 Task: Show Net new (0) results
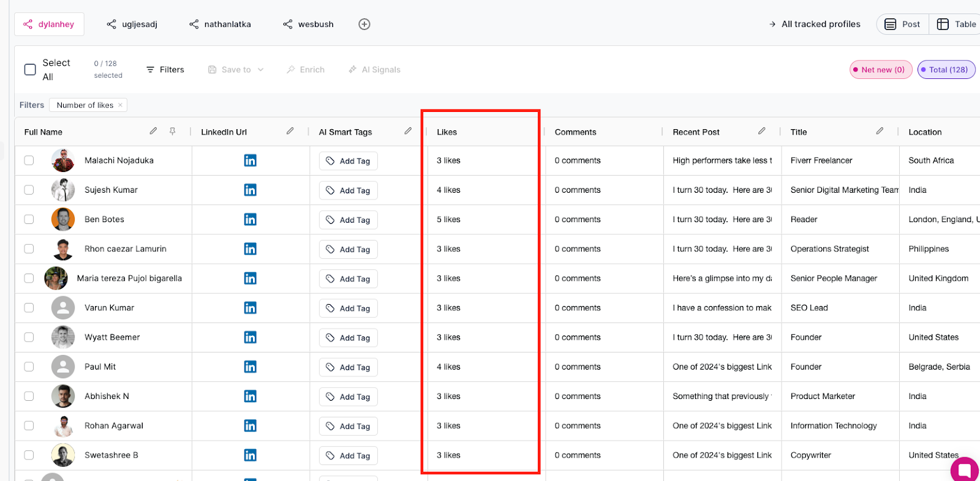point(881,70)
